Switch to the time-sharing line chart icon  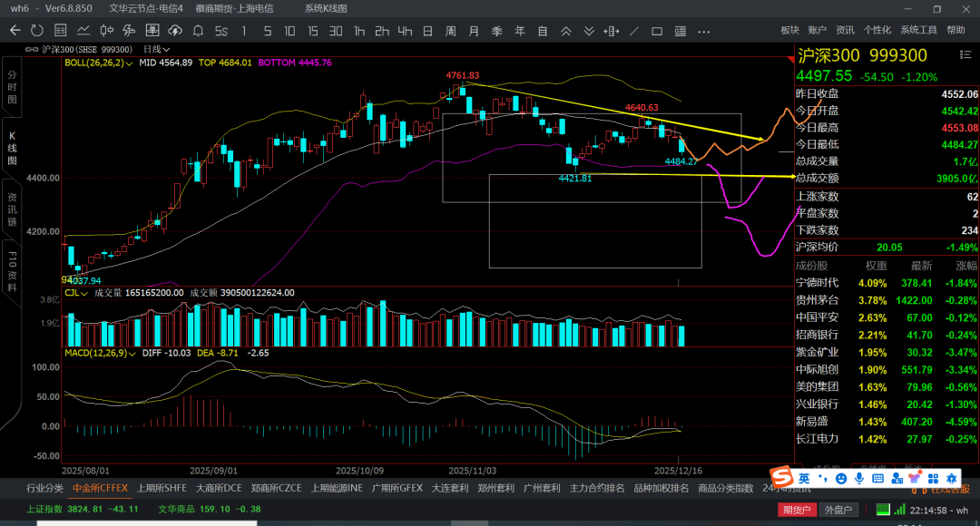pos(83,31)
